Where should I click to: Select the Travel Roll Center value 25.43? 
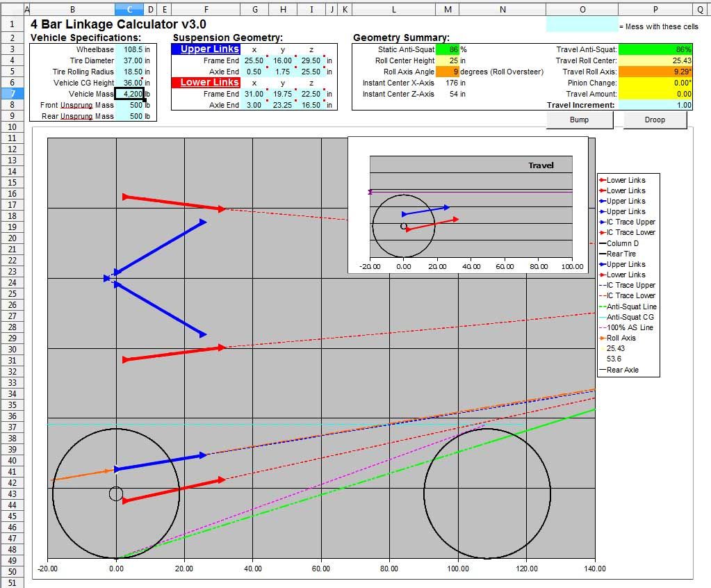click(655, 60)
